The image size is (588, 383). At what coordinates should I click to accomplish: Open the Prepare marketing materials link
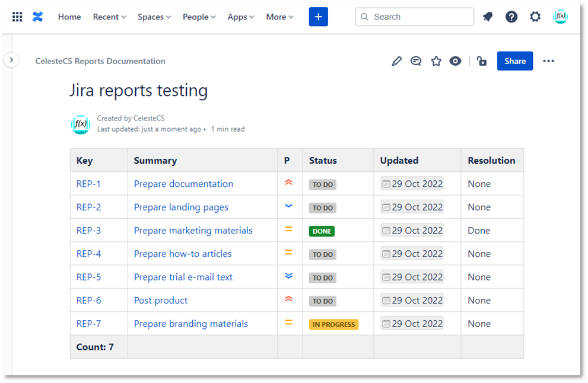pos(193,231)
